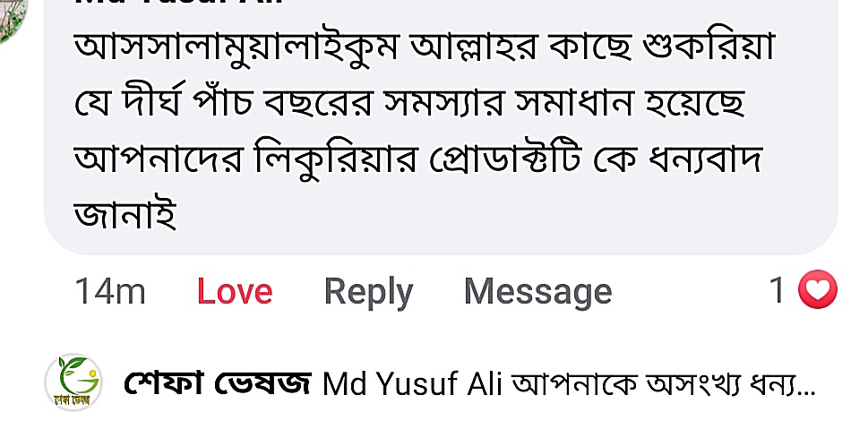
Task: Click the words পাঁচ বছরের in the comment
Action: click(x=314, y=105)
